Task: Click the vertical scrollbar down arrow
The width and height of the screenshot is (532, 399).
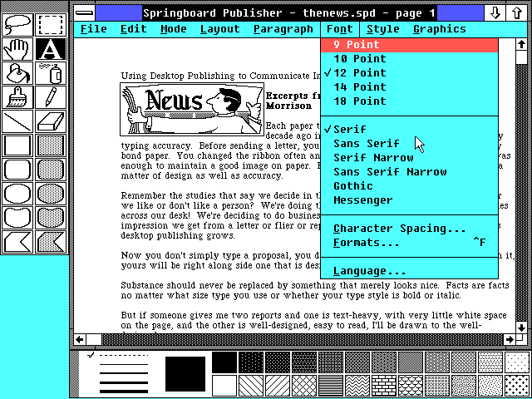Action: pyautogui.click(x=521, y=328)
